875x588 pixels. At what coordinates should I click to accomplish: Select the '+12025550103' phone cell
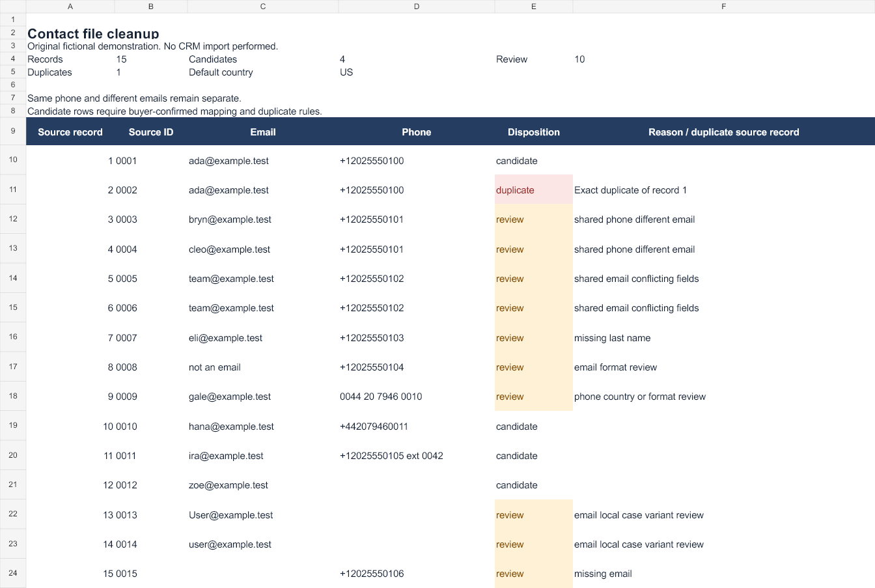pos(417,338)
